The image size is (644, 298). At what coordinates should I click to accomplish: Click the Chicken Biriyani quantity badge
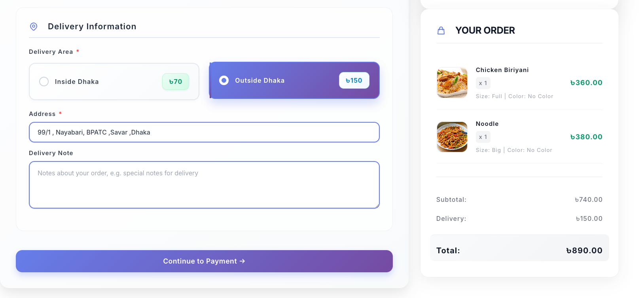click(x=483, y=83)
